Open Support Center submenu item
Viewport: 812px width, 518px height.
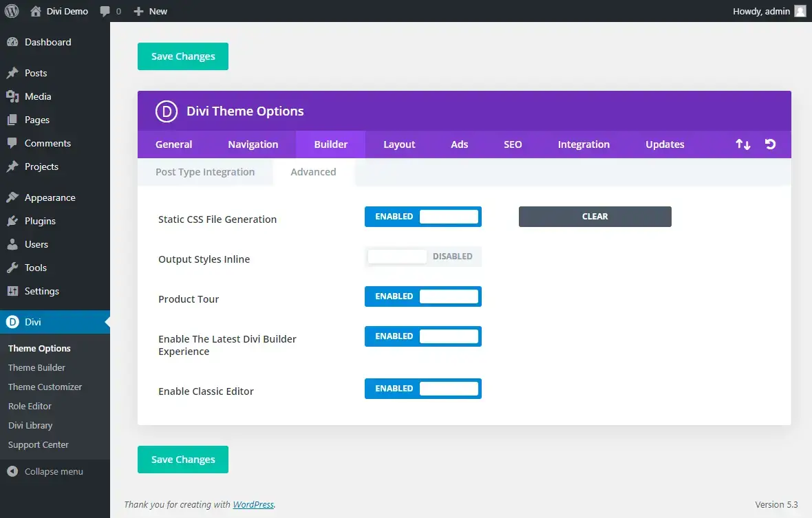pyautogui.click(x=39, y=444)
